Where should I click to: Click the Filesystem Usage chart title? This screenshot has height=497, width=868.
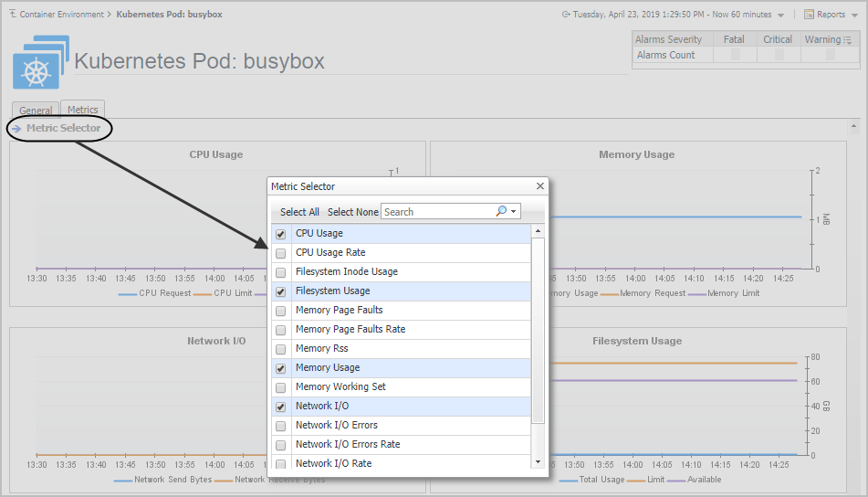[637, 342]
